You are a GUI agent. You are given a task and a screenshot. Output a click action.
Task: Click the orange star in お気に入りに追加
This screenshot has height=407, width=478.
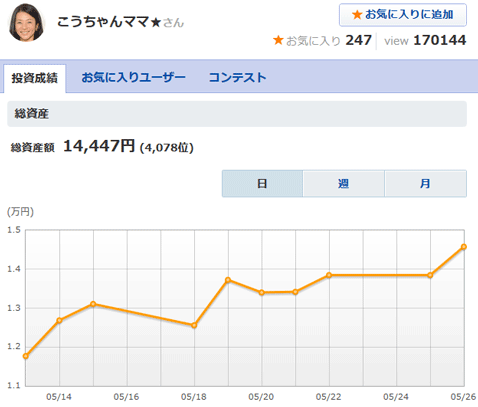pyautogui.click(x=357, y=15)
